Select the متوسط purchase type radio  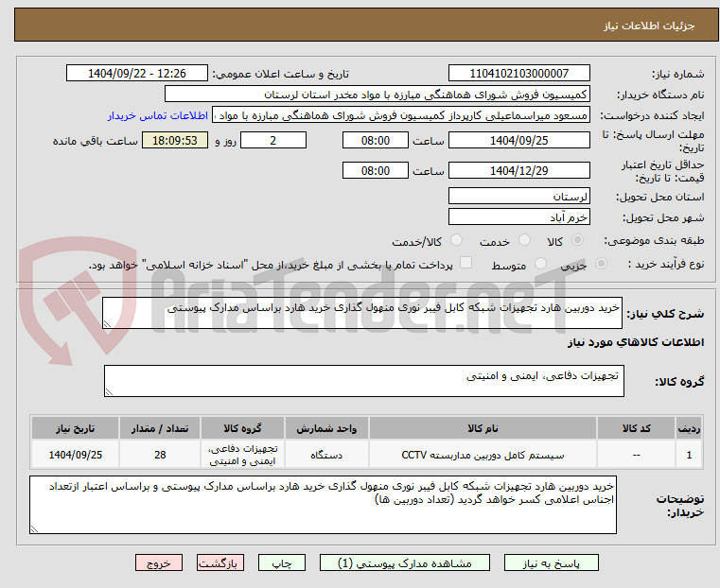pos(540,263)
